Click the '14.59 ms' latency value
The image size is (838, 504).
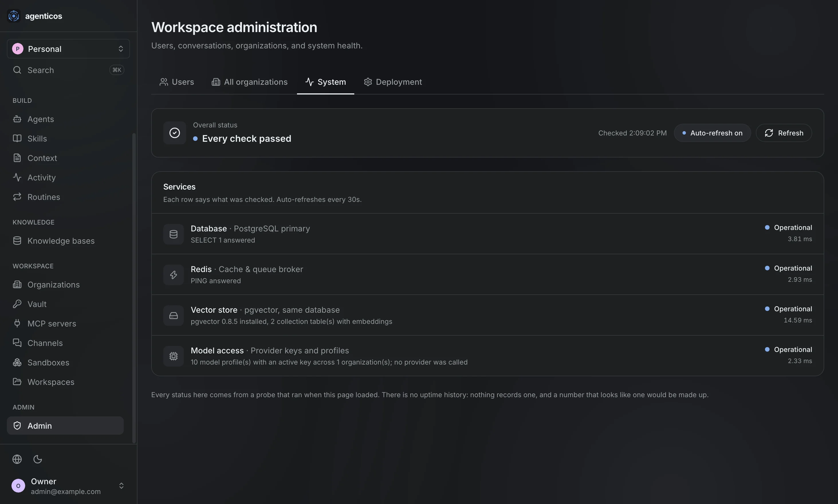pyautogui.click(x=798, y=320)
